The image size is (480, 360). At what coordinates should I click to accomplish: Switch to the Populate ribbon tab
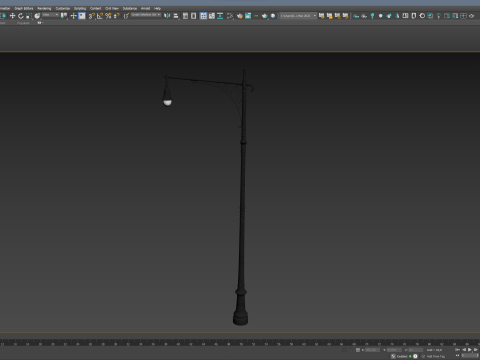point(23,23)
